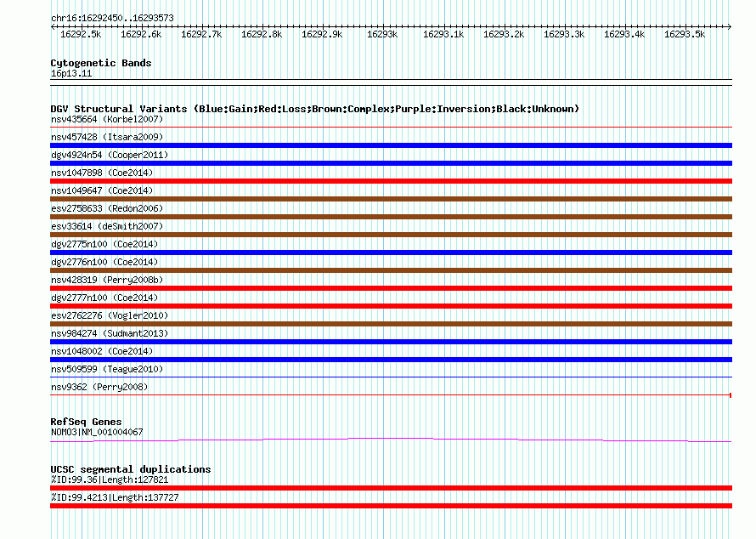Open variant nsv1047898 (Coe2014) label
The width and height of the screenshot is (756, 539).
[102, 173]
